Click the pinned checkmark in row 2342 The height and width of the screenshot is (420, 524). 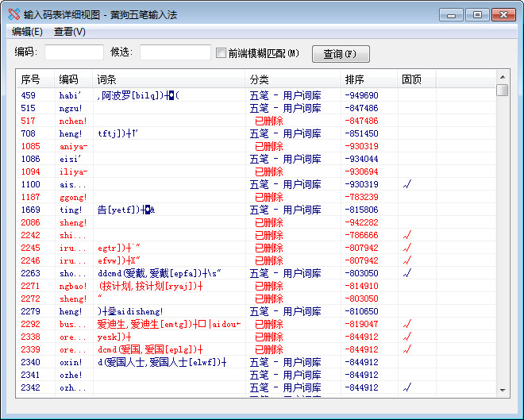406,387
